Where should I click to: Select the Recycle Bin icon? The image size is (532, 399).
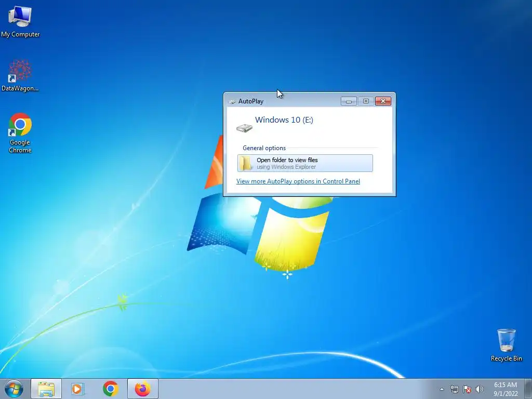(506, 345)
